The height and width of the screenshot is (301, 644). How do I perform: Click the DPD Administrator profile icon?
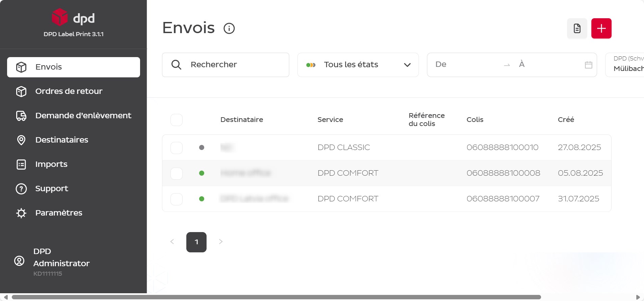19,261
